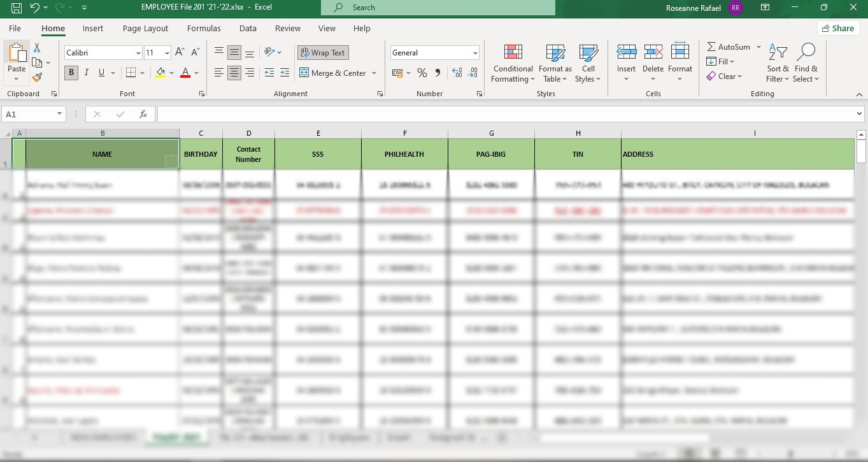The image size is (868, 462).
Task: Select the Format Painter brush
Action: coord(37,77)
